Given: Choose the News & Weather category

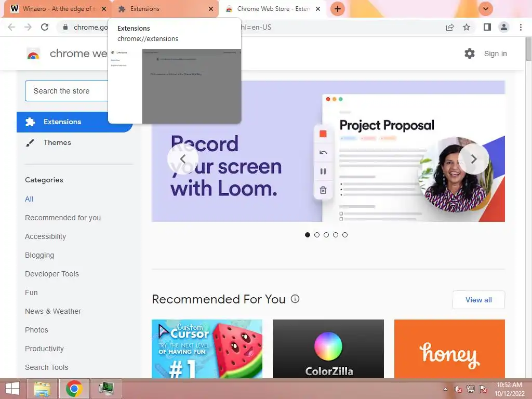Looking at the screenshot, I should (53, 311).
